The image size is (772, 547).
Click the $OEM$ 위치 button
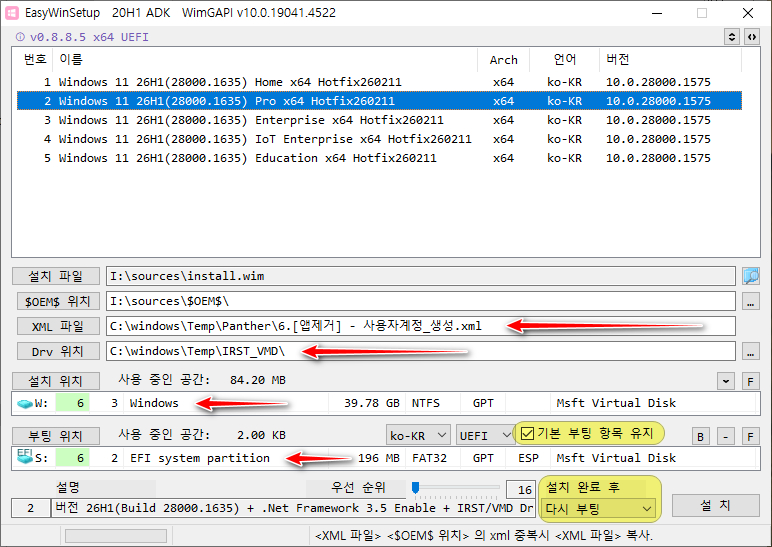[58, 301]
